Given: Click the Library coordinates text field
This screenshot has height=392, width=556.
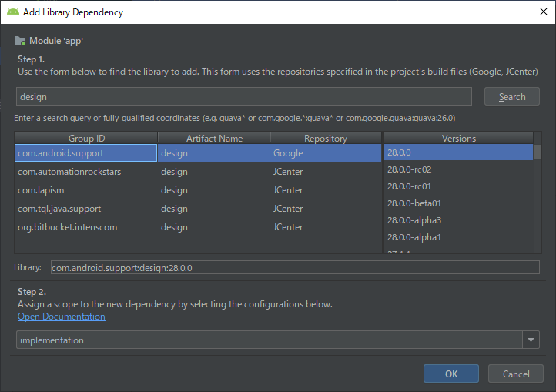Looking at the screenshot, I should (x=294, y=268).
